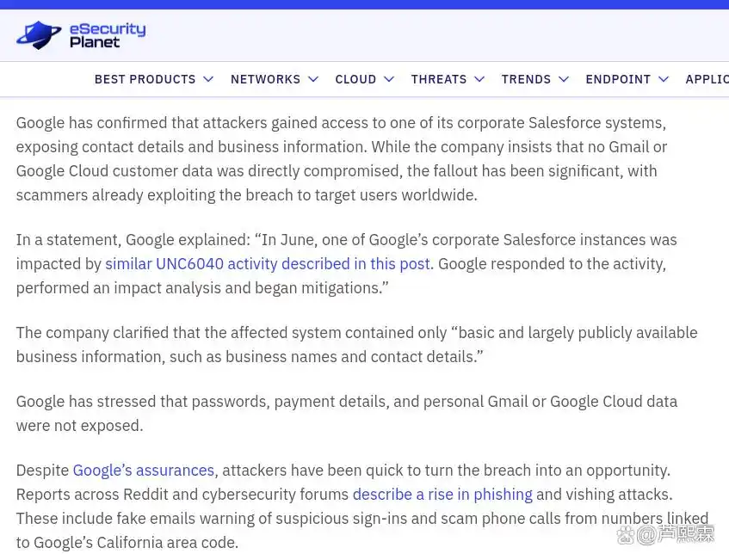Expand the Endpoint chevron arrow
Image resolution: width=729 pixels, height=560 pixels.
pos(664,79)
